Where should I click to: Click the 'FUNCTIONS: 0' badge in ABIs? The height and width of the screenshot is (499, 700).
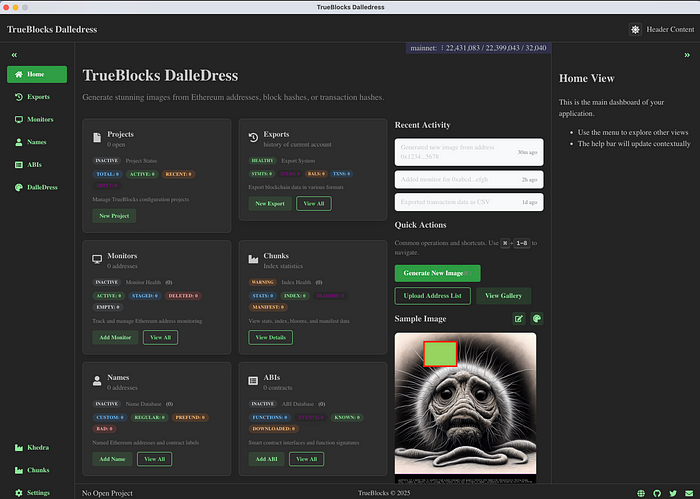(x=270, y=417)
